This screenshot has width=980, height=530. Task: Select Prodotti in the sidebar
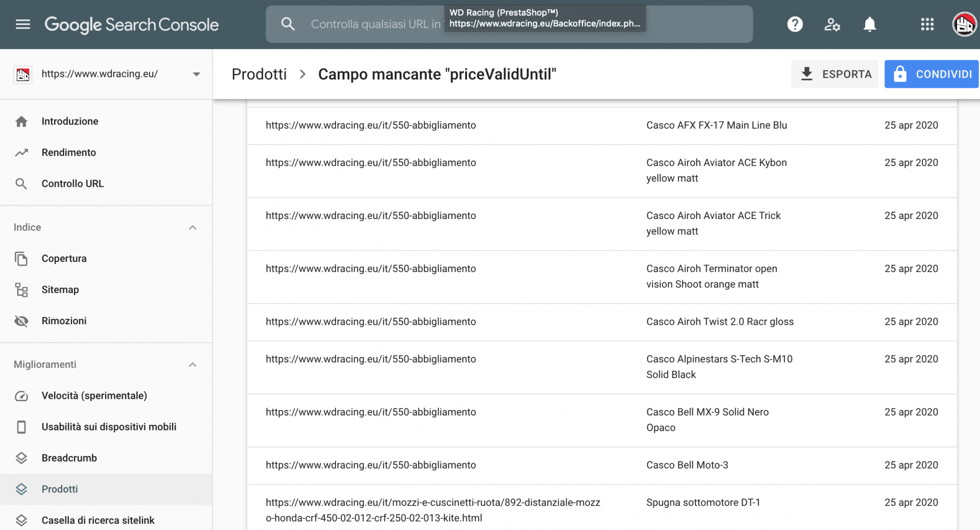(x=106, y=489)
